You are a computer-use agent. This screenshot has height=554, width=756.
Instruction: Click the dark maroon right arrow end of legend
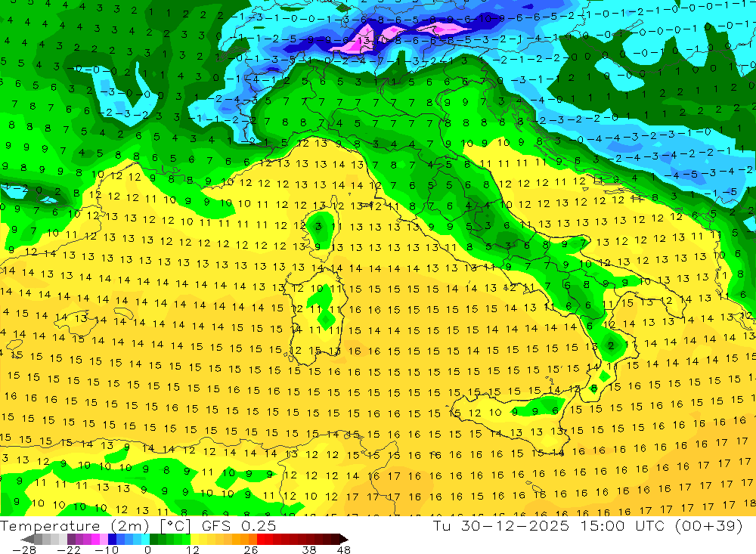(x=344, y=540)
